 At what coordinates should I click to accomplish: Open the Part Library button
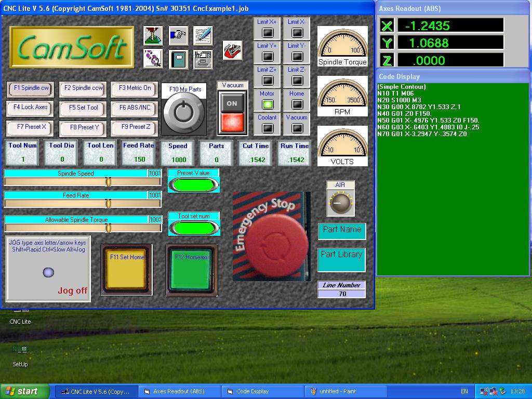(x=342, y=260)
